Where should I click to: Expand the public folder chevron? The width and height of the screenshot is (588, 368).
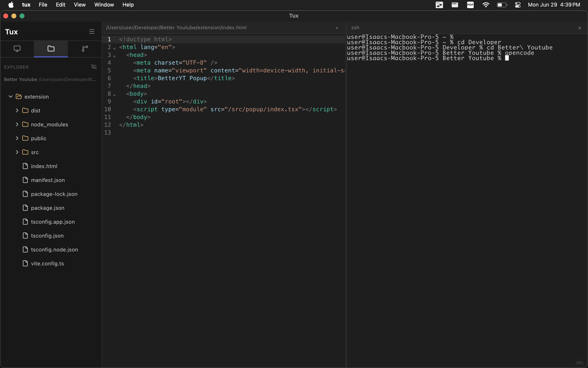point(17,138)
